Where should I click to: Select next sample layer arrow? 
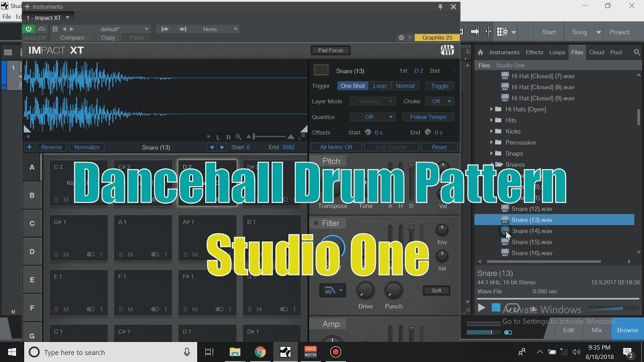click(222, 147)
